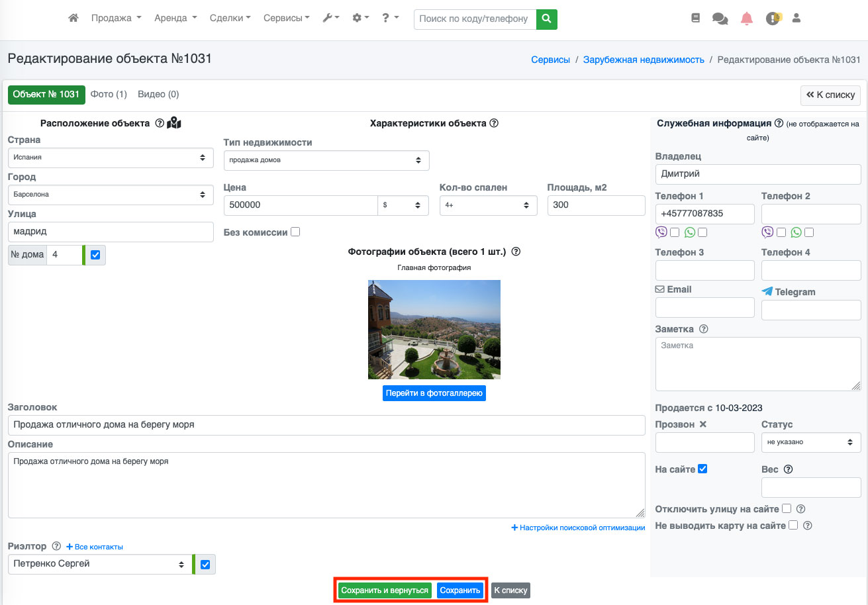Click the red notification bell icon
This screenshot has width=868, height=605.
(747, 19)
